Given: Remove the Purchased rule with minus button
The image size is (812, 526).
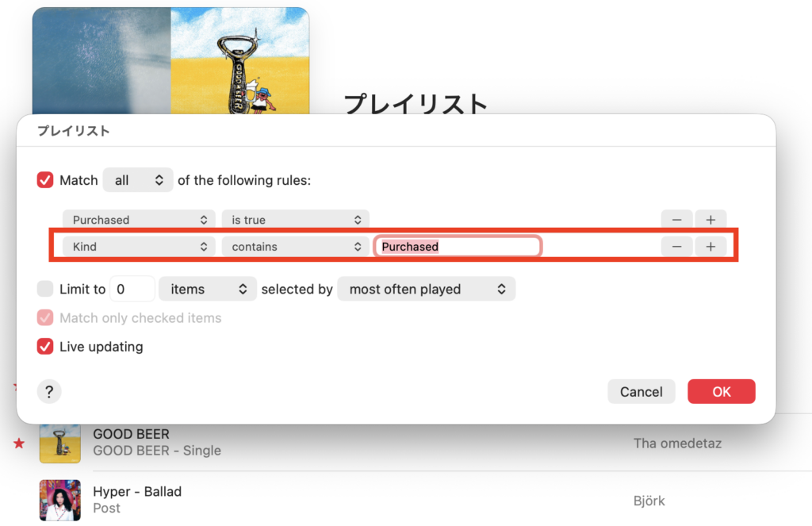Looking at the screenshot, I should [x=677, y=220].
